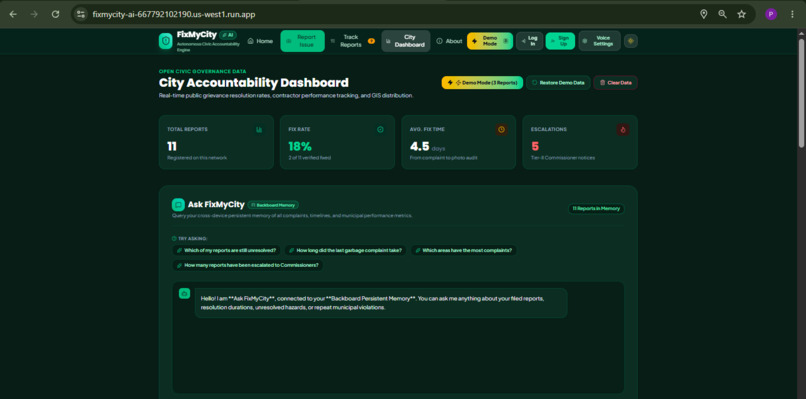
Task: Click the Total Reports chart icon
Action: pyautogui.click(x=259, y=130)
